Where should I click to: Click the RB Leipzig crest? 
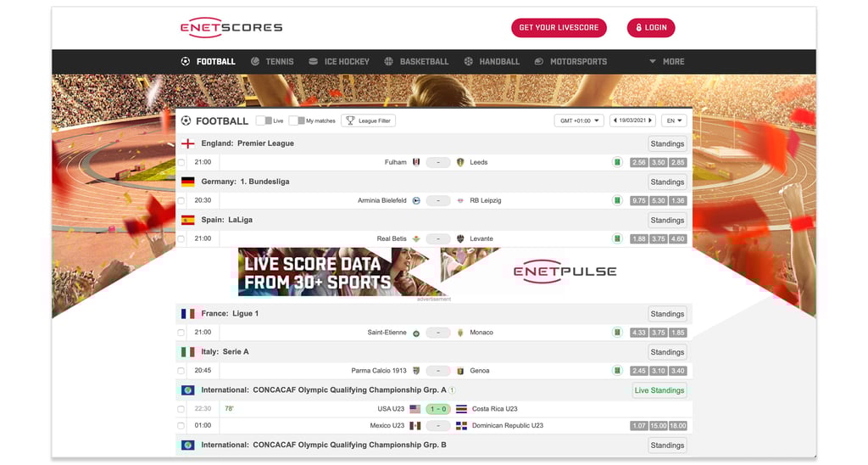coord(460,200)
